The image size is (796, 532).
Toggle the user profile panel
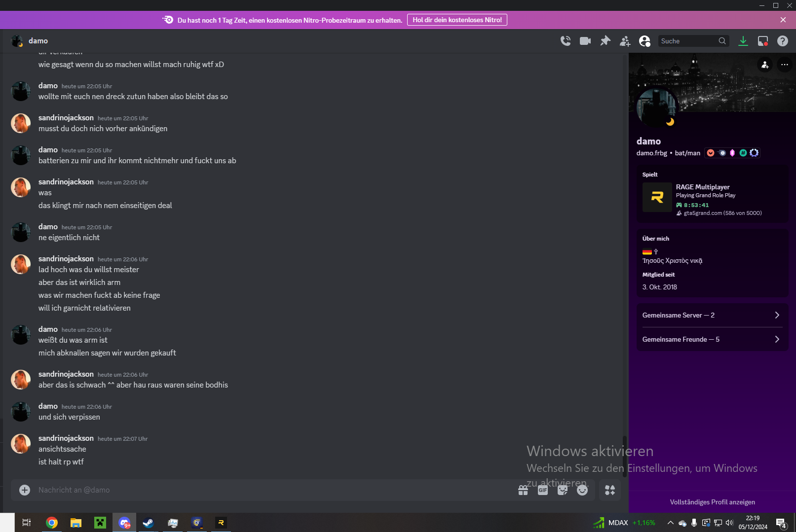644,41
